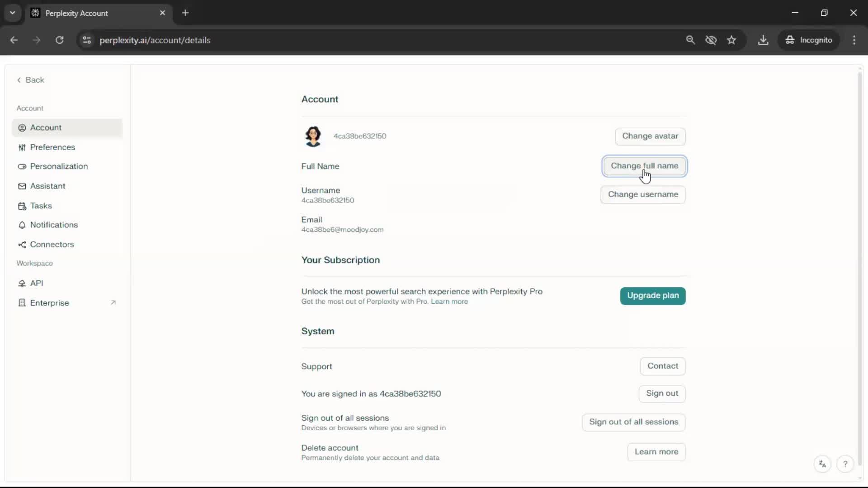Click the profile avatar image

pyautogui.click(x=313, y=136)
